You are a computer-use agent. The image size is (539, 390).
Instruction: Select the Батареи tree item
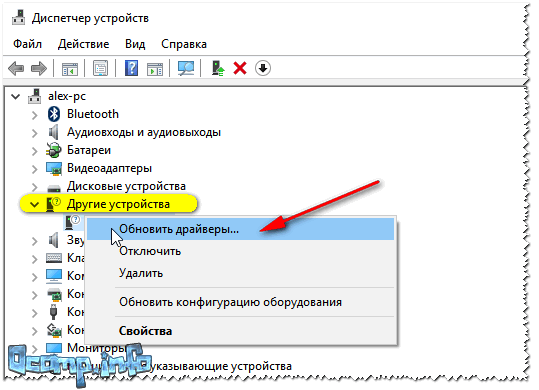[x=89, y=150]
